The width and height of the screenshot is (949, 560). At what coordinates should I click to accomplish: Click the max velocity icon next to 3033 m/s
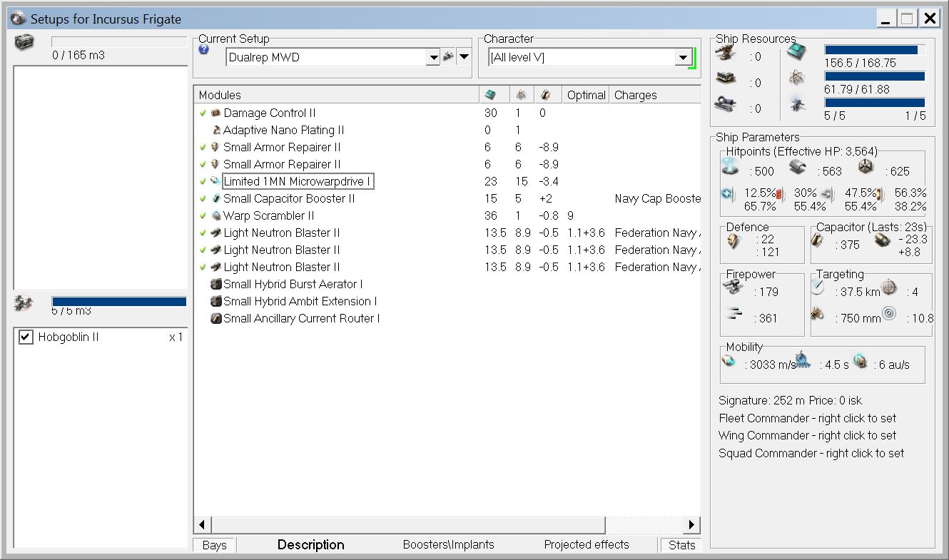[728, 362]
